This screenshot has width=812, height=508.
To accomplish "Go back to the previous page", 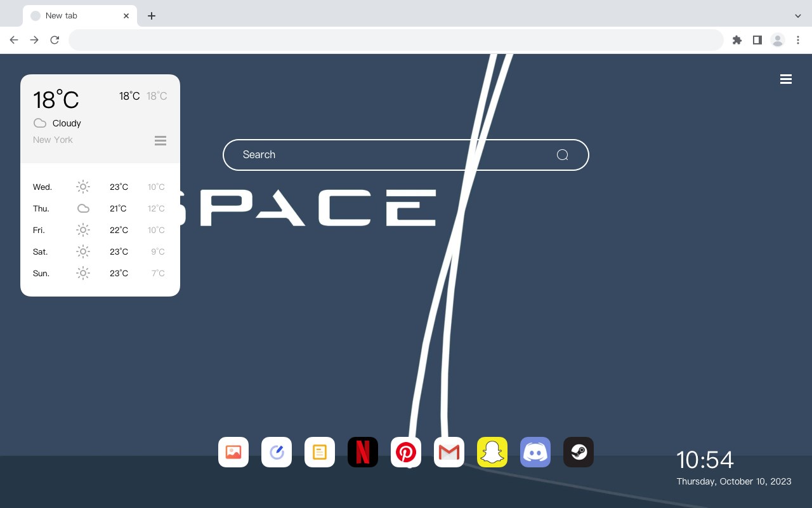I will (x=14, y=40).
